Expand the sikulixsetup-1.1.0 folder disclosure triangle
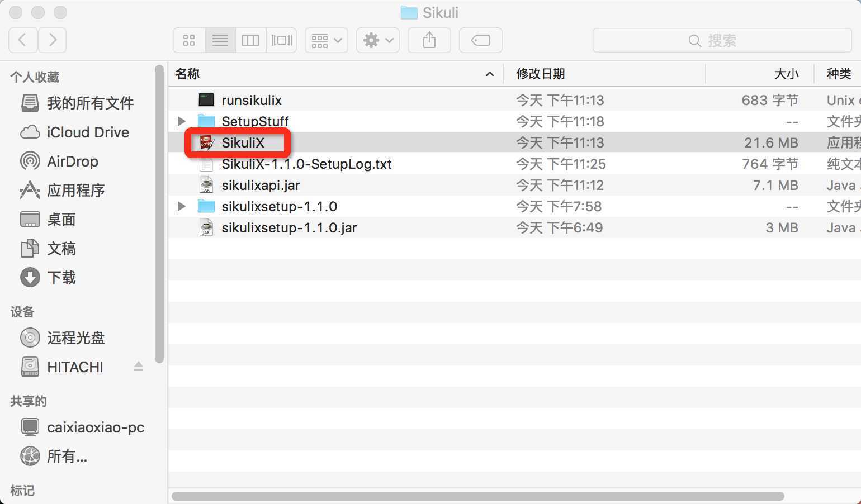This screenshot has height=504, width=861. (x=181, y=206)
